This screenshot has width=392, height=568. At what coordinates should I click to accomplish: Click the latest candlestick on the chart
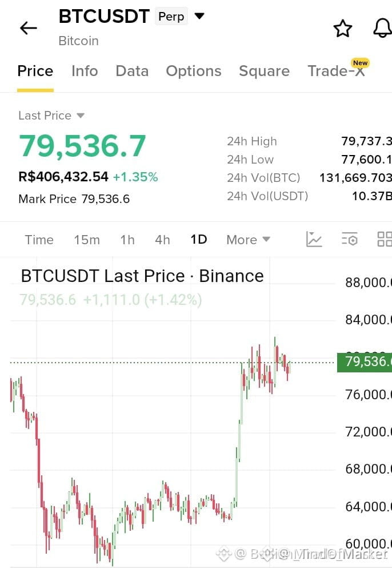pos(289,367)
